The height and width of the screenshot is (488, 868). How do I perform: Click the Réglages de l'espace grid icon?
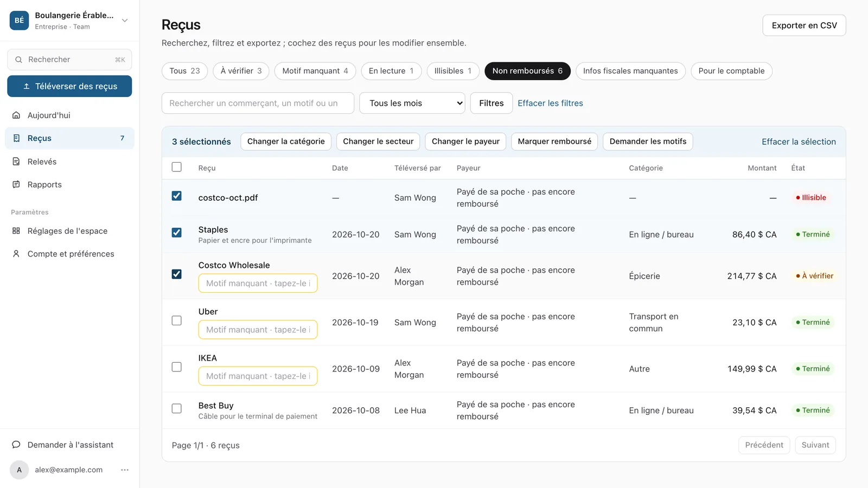click(16, 231)
